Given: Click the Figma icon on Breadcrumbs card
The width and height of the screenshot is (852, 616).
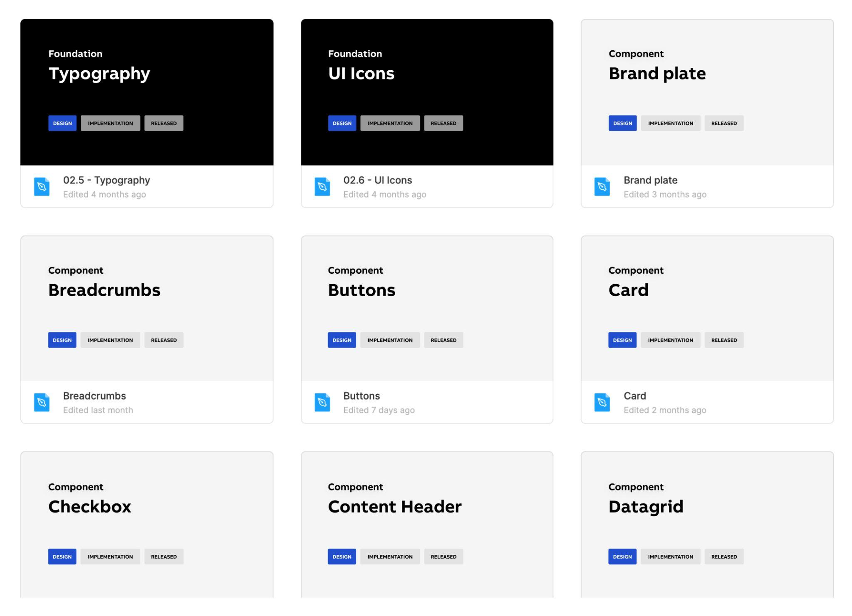Looking at the screenshot, I should tap(42, 402).
